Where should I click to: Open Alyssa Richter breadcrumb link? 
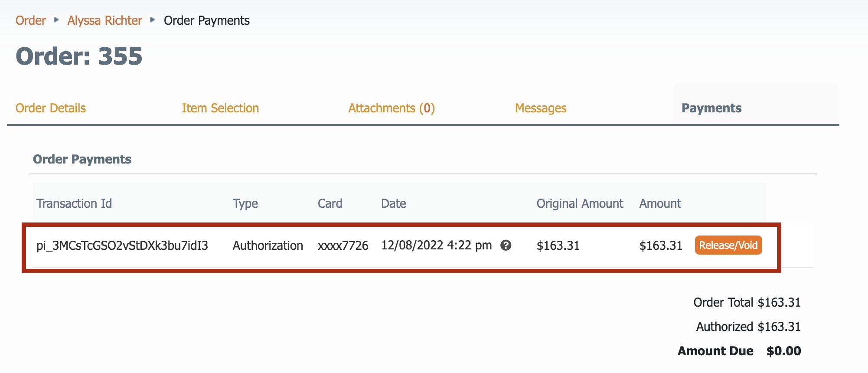click(x=104, y=20)
